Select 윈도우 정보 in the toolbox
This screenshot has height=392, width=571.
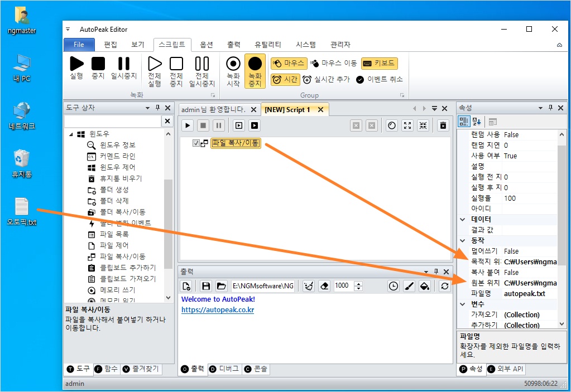point(118,145)
